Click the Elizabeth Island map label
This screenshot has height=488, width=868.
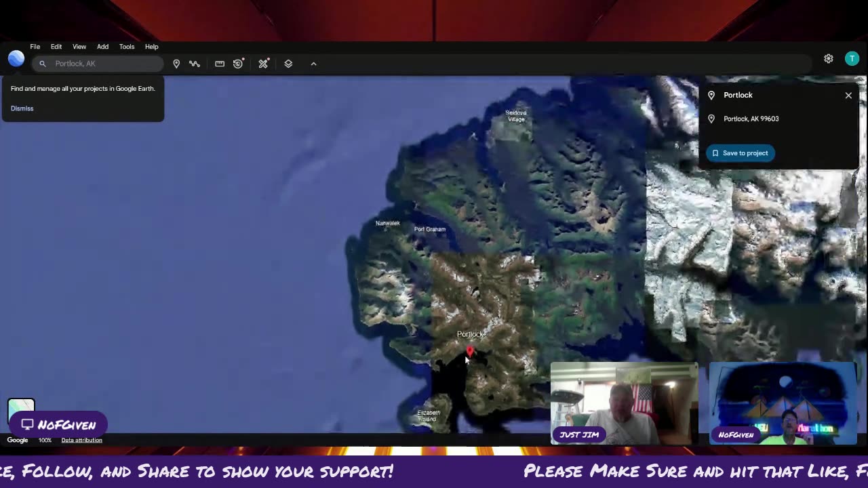(x=429, y=416)
